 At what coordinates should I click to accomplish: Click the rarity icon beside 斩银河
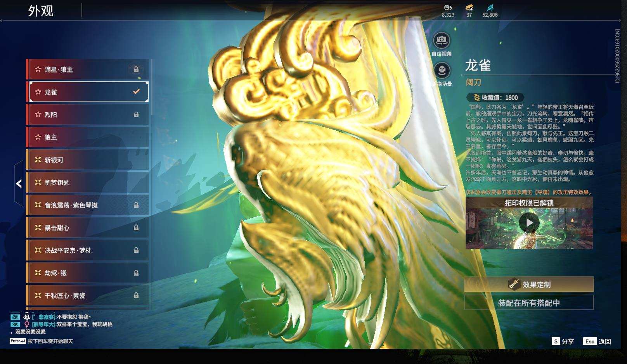pos(38,160)
